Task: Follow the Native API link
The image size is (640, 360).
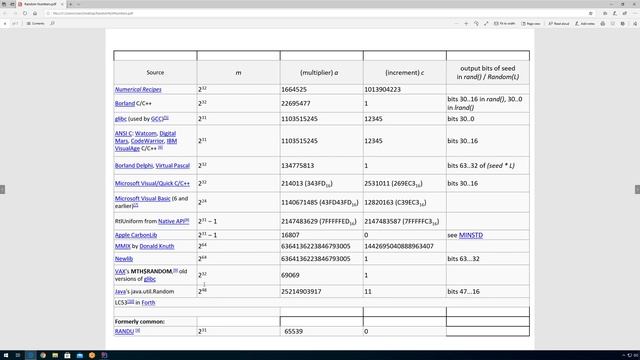Action: pos(171,221)
